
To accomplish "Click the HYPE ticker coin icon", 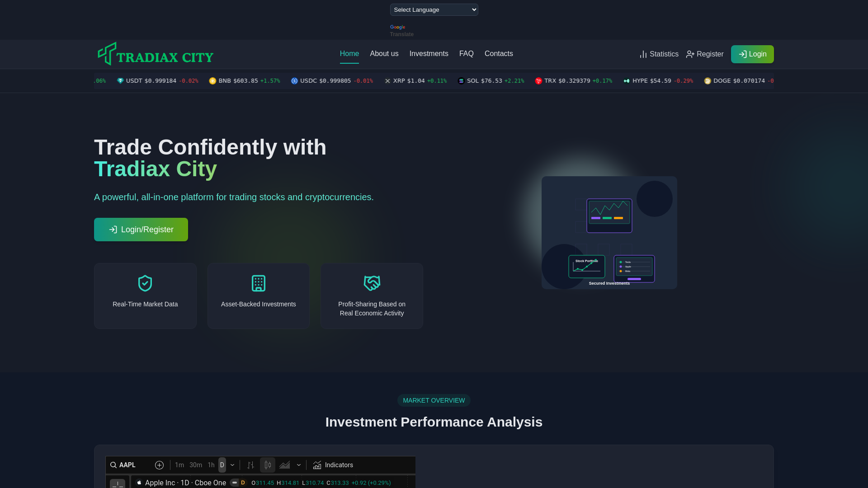I will tap(627, 81).
